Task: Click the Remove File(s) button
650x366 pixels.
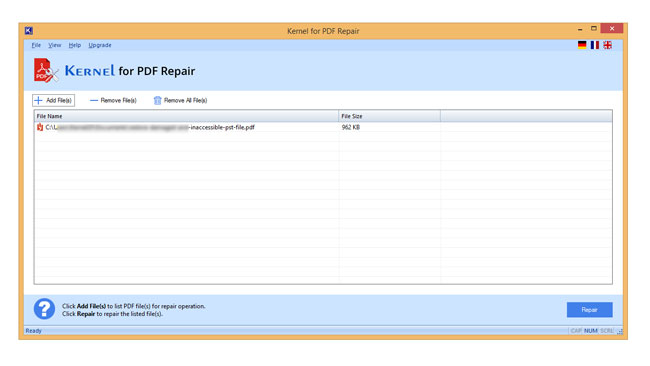Action: point(113,100)
